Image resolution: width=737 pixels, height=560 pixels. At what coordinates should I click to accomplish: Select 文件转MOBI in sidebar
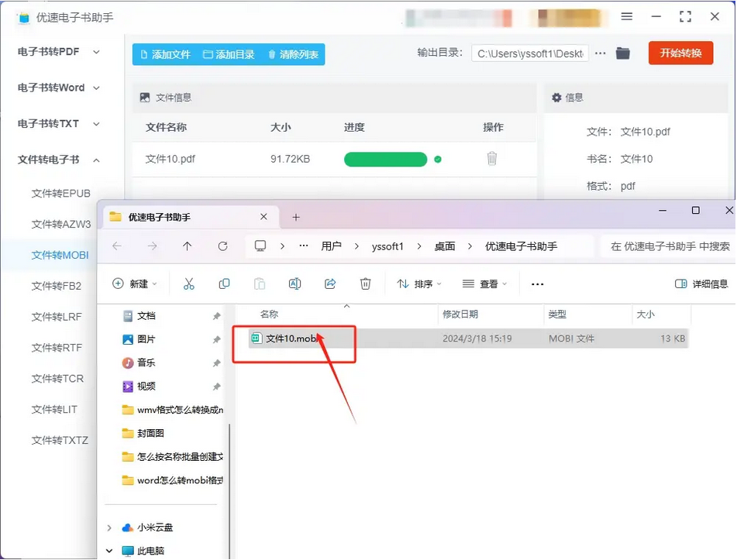click(60, 255)
